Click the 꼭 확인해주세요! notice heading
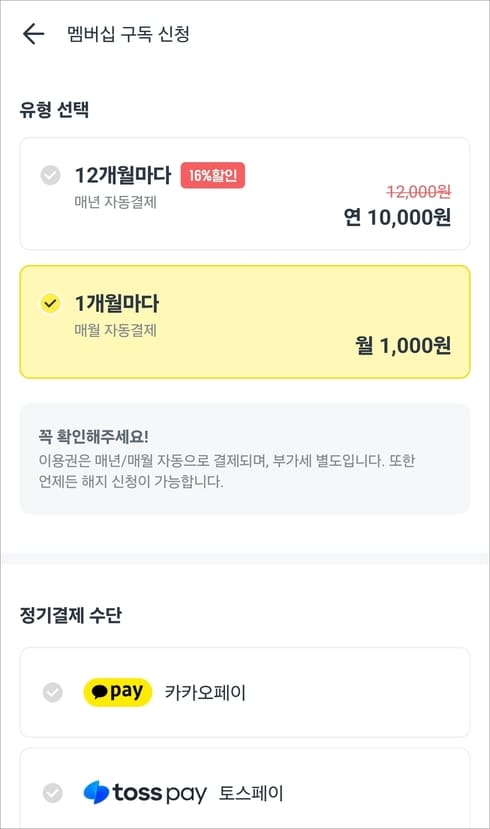490x829 pixels. coord(93,437)
